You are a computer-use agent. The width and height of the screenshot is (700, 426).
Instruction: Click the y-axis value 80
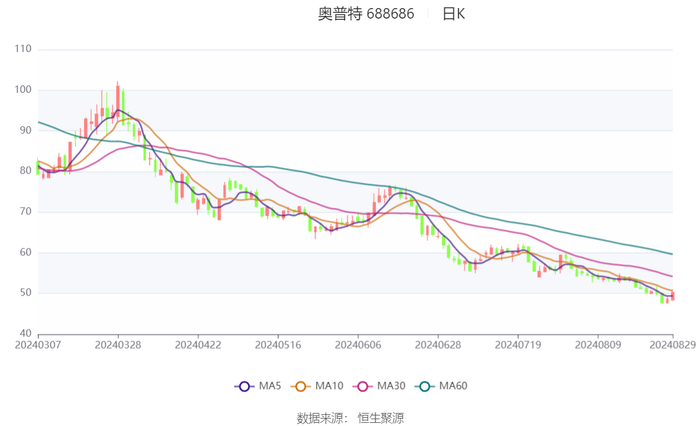[25, 171]
